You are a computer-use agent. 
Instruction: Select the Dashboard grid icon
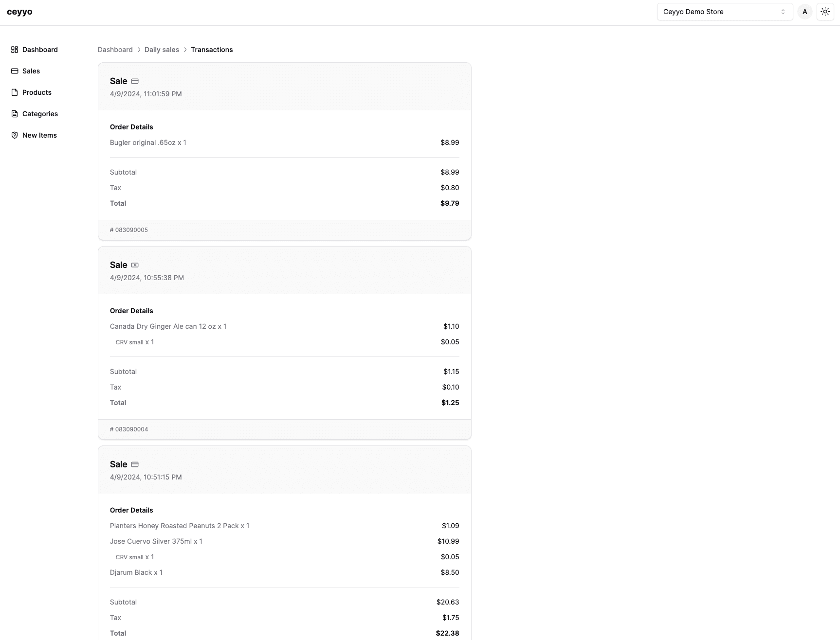click(x=14, y=50)
